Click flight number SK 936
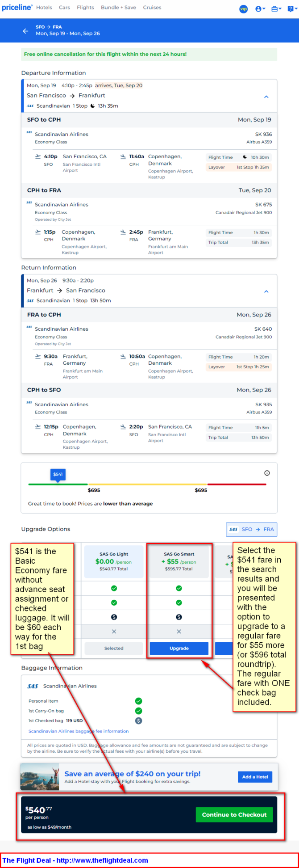Viewport: 299px width, 868px height. (x=263, y=134)
